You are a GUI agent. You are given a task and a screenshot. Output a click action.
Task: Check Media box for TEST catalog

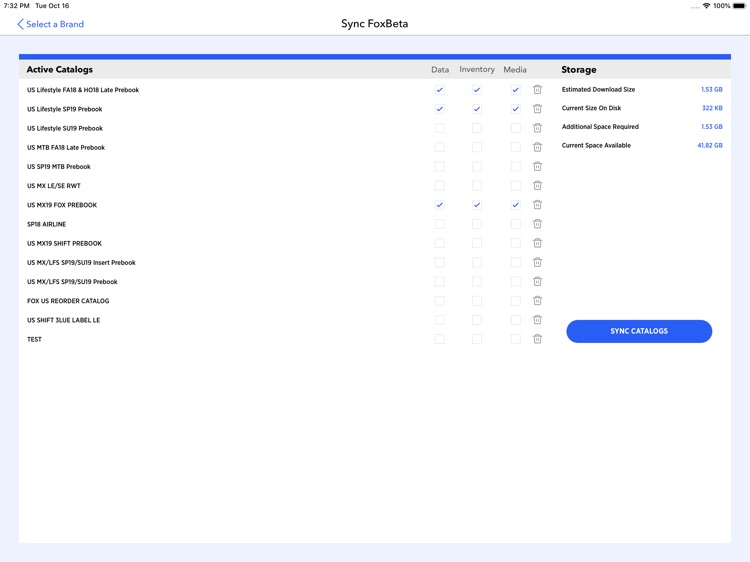click(x=515, y=339)
